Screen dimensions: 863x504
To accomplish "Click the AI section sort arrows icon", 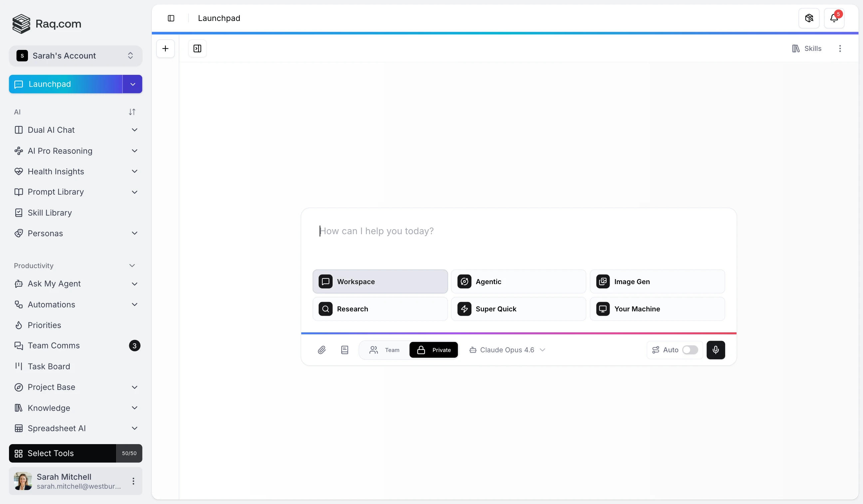I will 132,112.
